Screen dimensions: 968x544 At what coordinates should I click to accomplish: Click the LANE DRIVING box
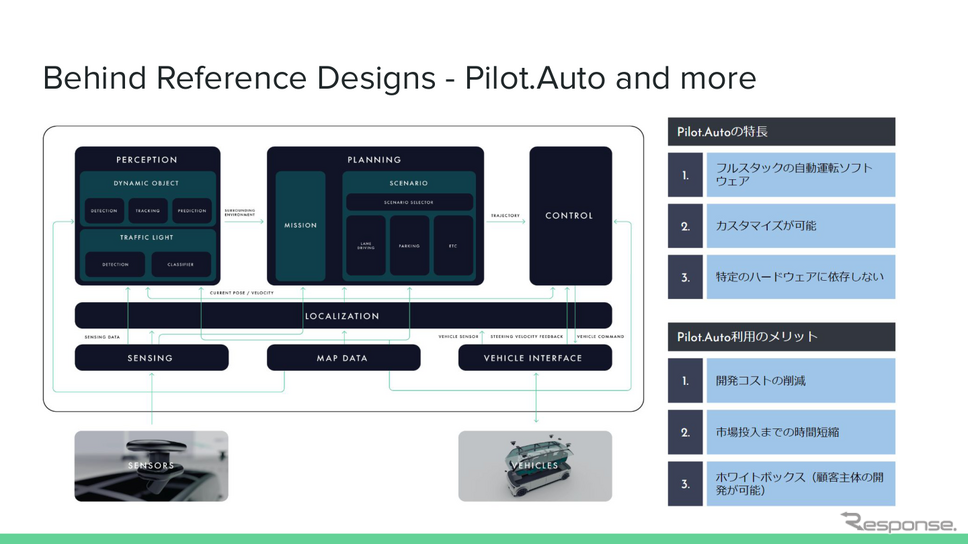click(366, 246)
